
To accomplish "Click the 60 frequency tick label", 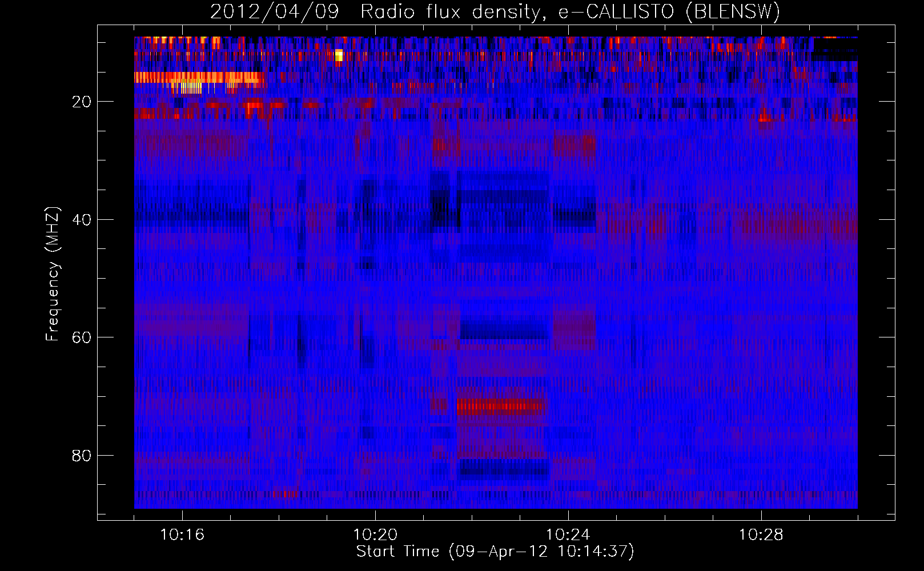I will (82, 337).
